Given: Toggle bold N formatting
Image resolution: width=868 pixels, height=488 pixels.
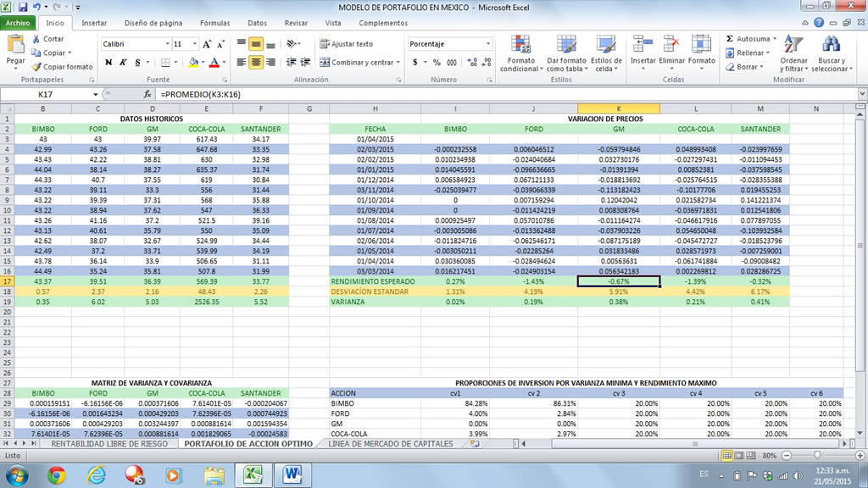Looking at the screenshot, I should [108, 63].
